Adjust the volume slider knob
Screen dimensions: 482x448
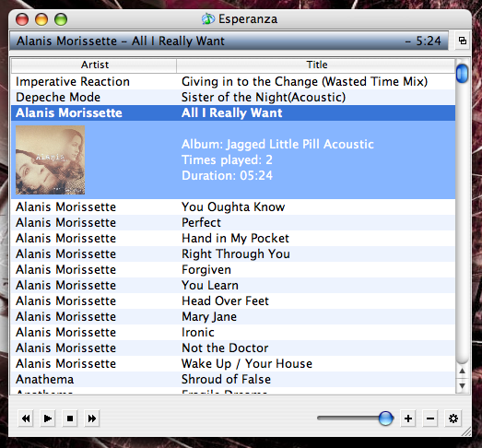click(385, 419)
